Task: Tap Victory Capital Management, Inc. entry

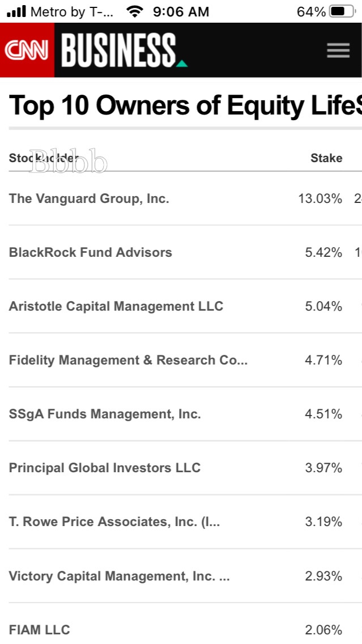Action: 119,576
